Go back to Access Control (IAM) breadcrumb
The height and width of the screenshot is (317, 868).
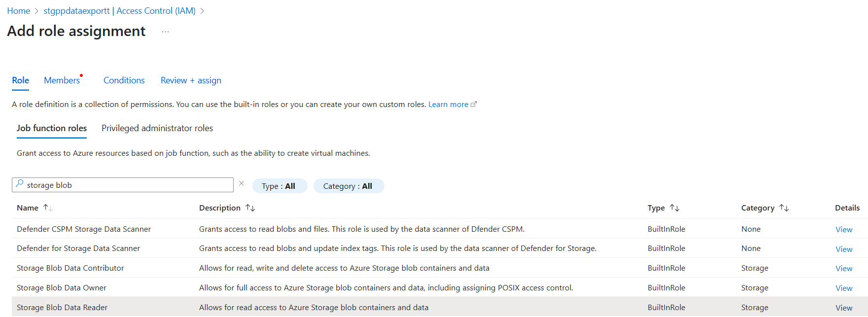tap(120, 11)
